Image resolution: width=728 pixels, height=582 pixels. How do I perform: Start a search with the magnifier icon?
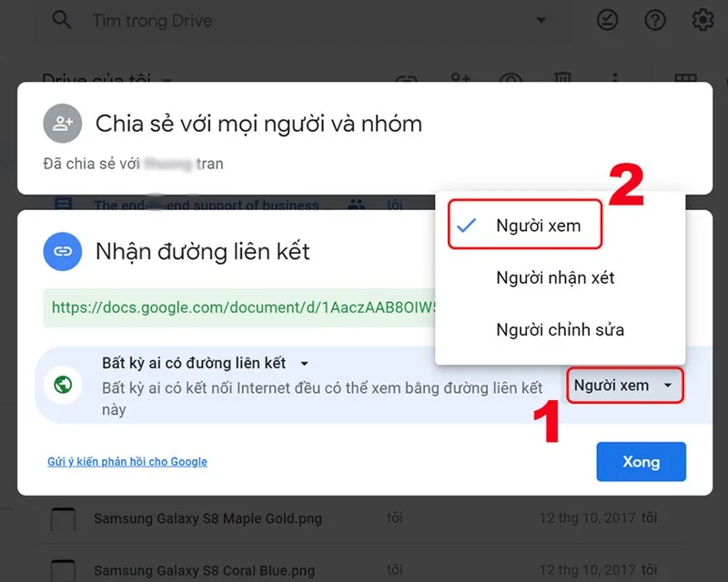tap(61, 19)
